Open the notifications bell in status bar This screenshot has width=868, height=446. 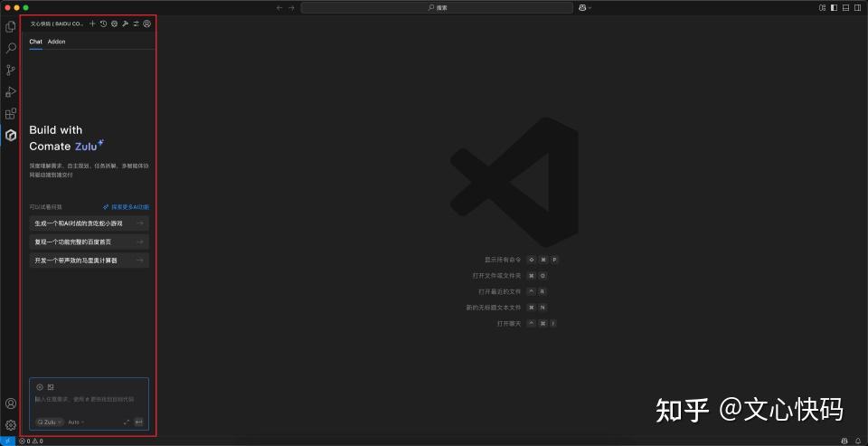pyautogui.click(x=857, y=441)
